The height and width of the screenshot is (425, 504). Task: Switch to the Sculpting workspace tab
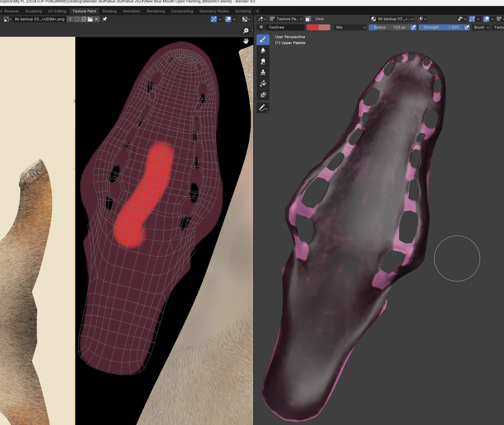point(33,11)
